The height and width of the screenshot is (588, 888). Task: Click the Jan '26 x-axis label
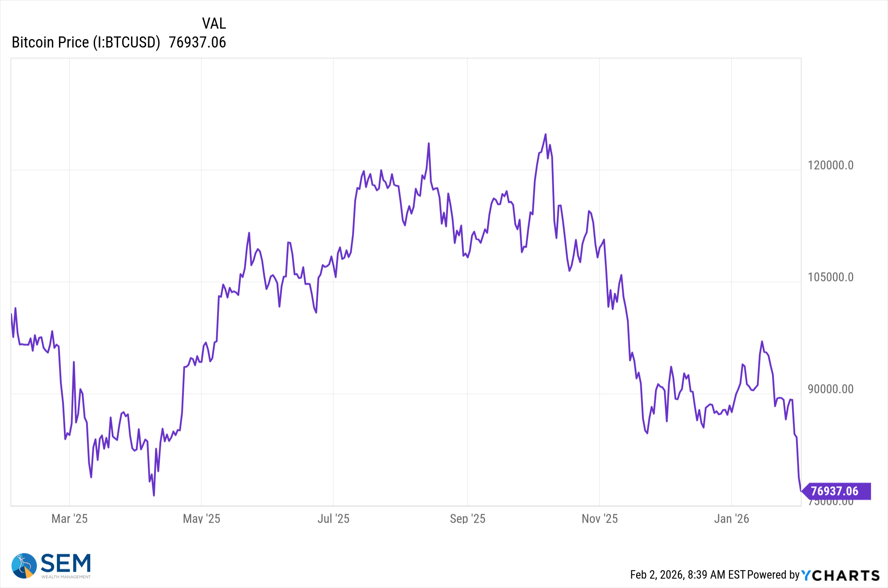click(731, 519)
